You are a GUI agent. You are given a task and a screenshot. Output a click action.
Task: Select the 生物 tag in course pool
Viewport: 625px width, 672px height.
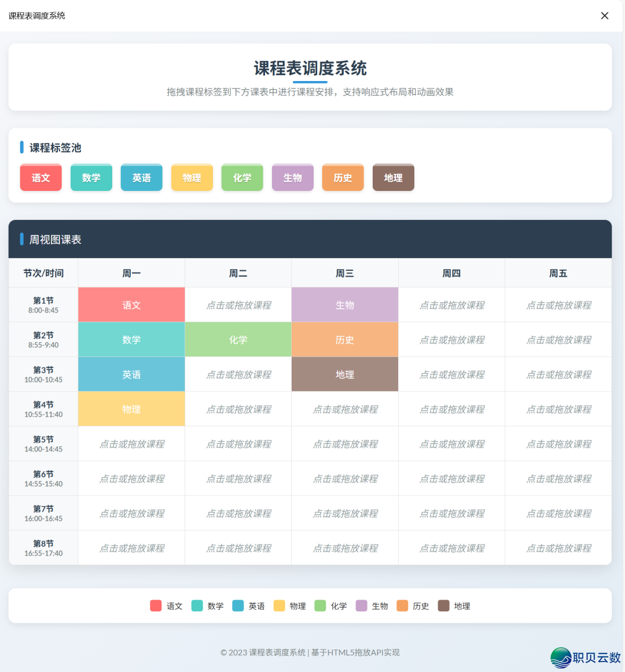pos(293,178)
